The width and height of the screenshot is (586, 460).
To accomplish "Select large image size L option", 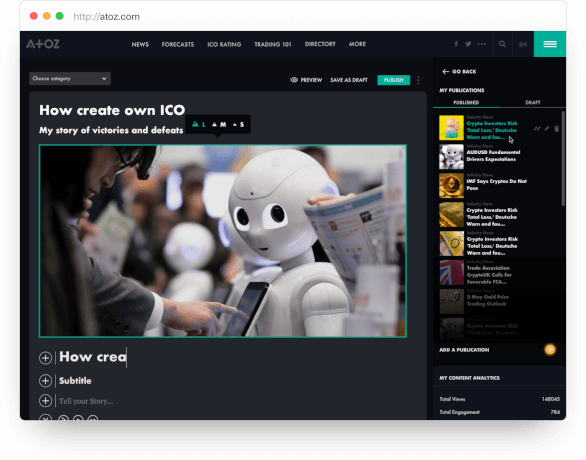I will click(199, 124).
